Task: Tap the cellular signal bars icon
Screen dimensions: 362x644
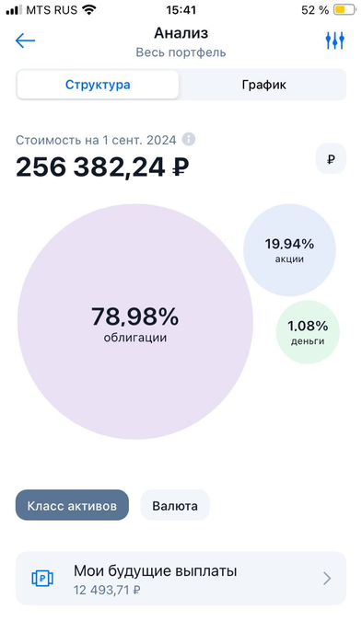Action: point(14,10)
